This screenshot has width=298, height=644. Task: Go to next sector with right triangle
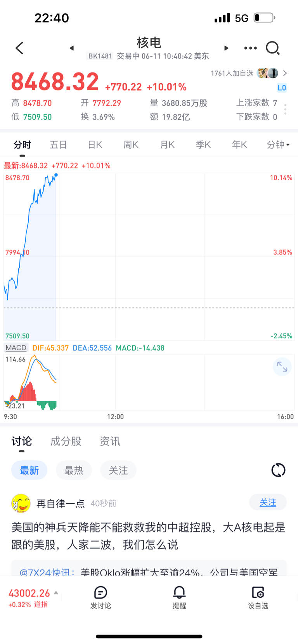pos(226,48)
